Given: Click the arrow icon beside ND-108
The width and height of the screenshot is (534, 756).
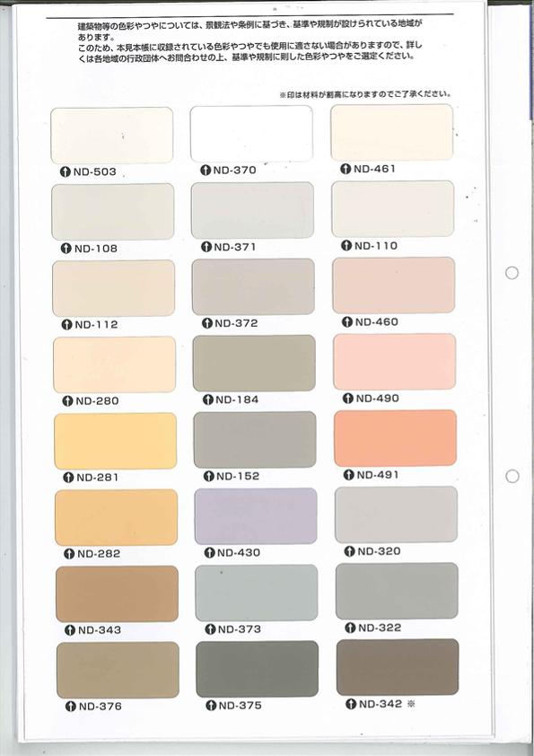Looking at the screenshot, I should pyautogui.click(x=66, y=249).
